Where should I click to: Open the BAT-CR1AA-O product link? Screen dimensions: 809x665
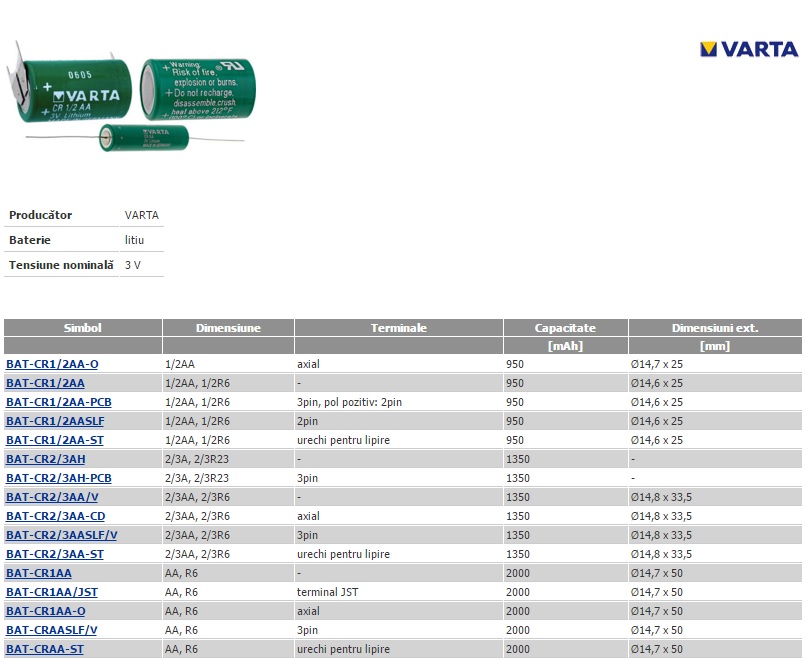click(46, 611)
